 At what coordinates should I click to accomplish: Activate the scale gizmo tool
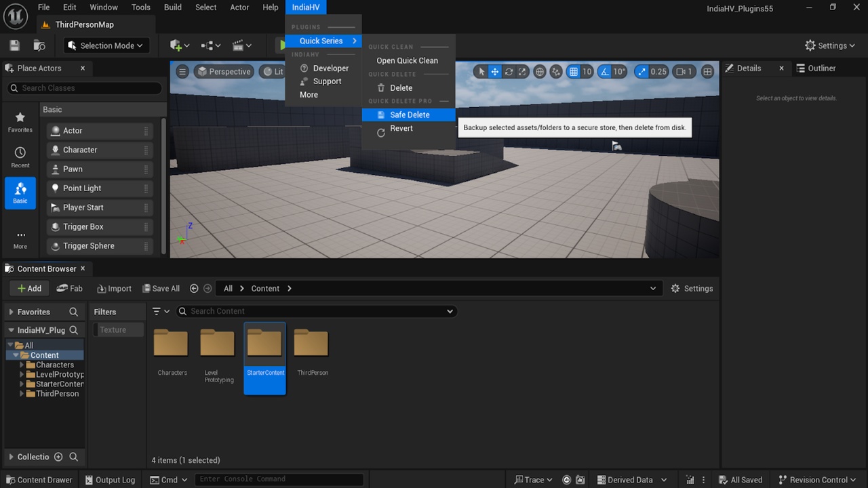coord(521,72)
